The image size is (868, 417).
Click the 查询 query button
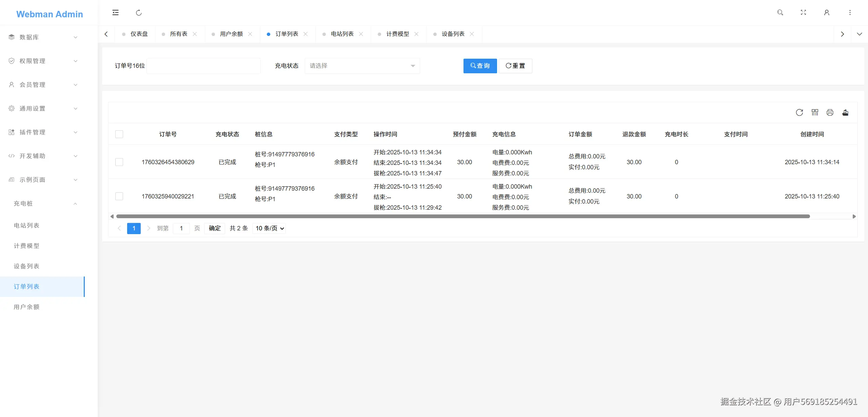[x=480, y=66]
